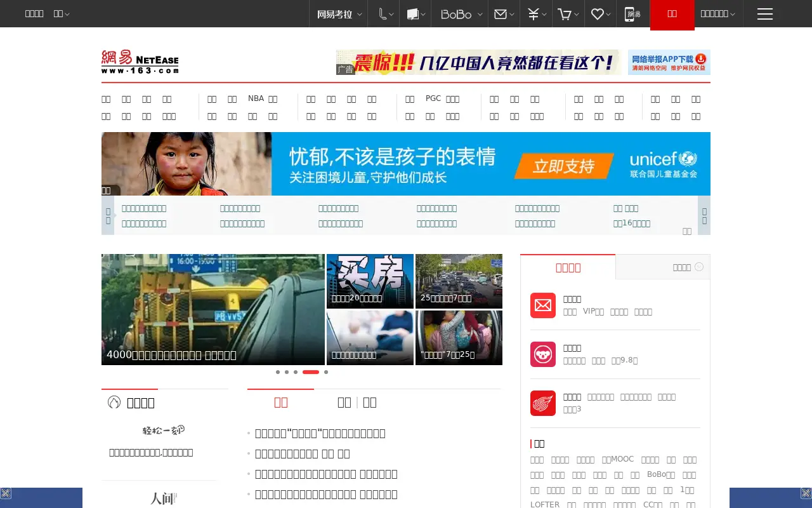Click the red envelope mail service icon
This screenshot has height=508, width=812.
click(x=543, y=305)
